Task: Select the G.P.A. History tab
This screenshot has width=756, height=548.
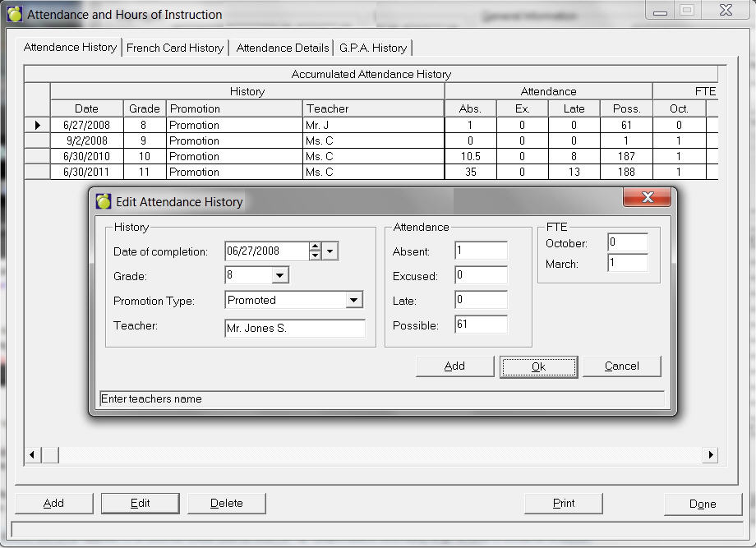Action: tap(373, 48)
